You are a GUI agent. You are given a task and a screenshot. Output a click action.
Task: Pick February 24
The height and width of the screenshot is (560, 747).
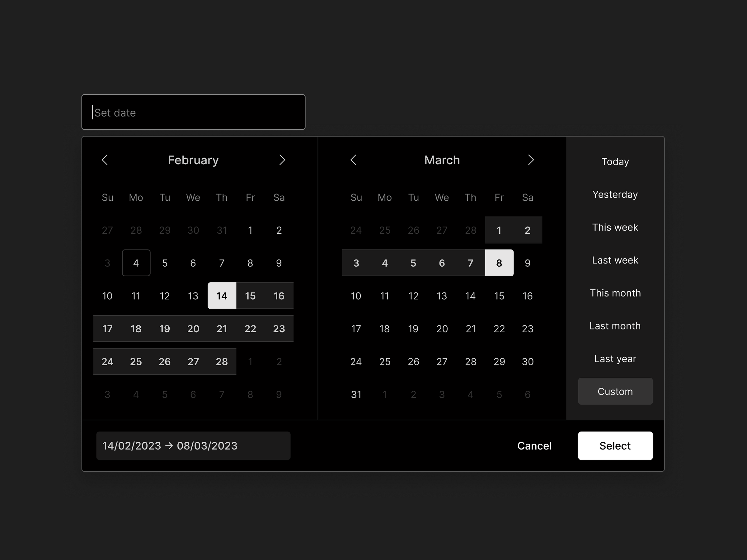click(x=107, y=362)
